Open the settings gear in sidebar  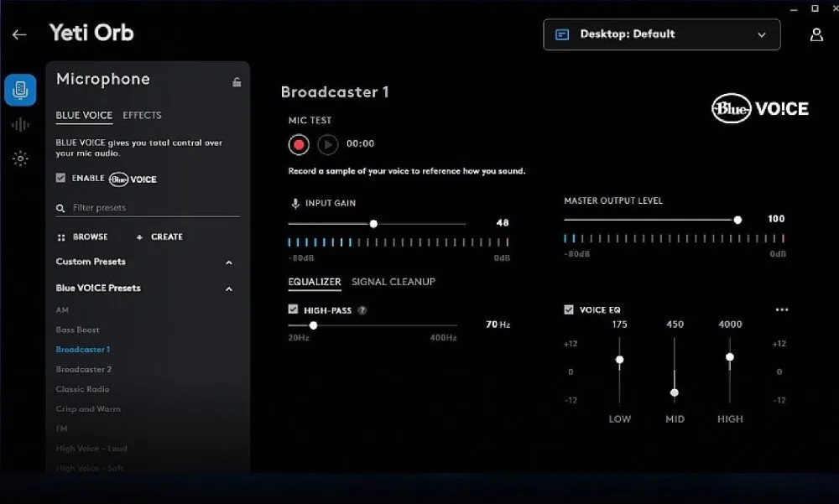point(20,158)
